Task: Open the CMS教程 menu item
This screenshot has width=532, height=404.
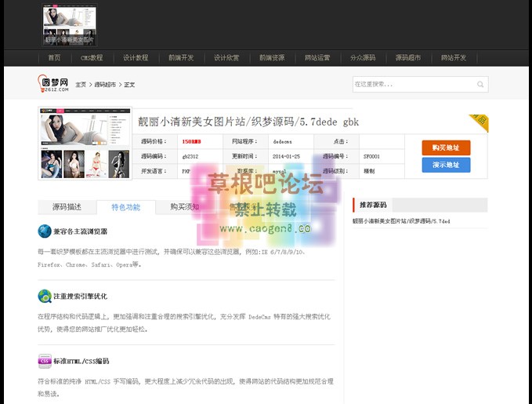Action: 92,58
